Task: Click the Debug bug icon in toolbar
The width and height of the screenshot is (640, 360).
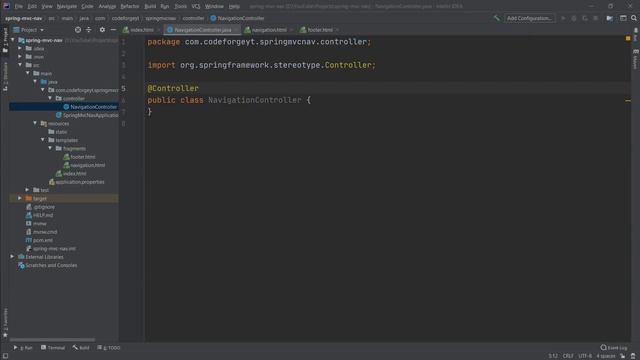Action: (574, 18)
